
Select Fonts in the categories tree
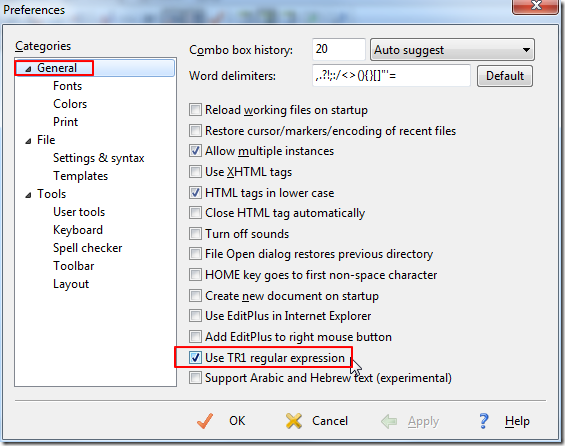(67, 86)
